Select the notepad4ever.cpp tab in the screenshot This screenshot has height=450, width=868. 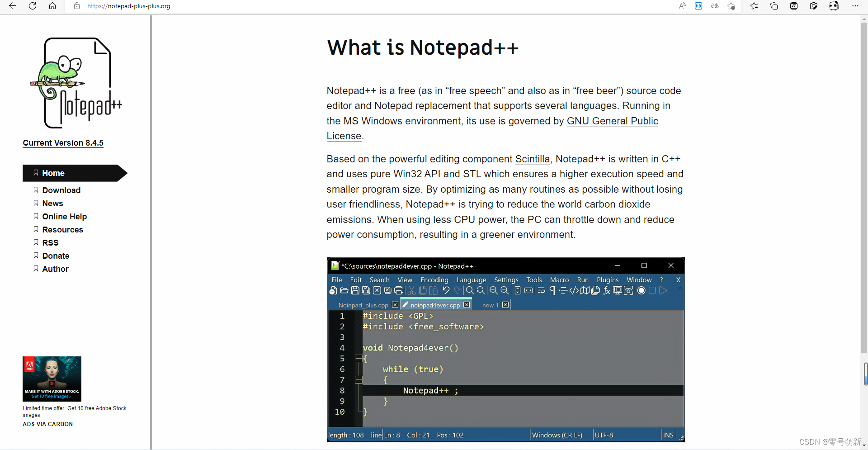pos(435,305)
